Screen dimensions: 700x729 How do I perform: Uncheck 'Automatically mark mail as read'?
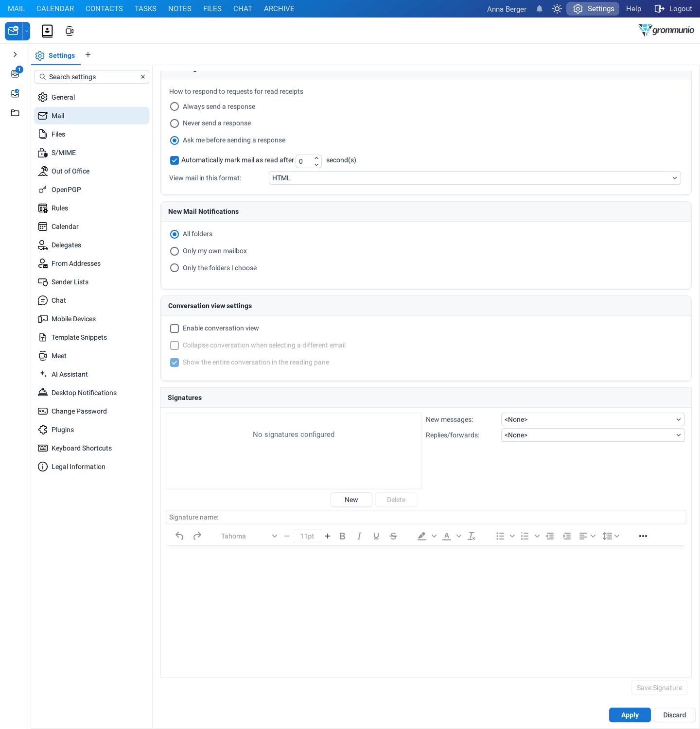[175, 160]
